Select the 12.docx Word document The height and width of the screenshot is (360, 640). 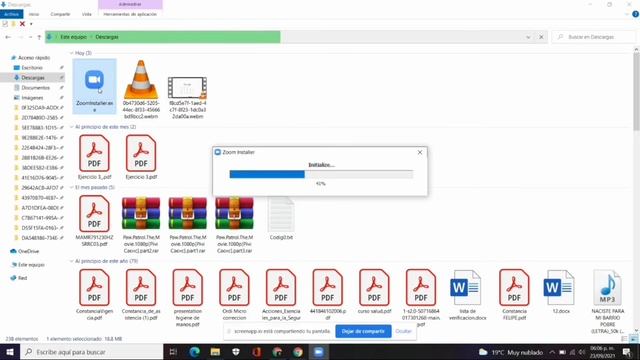click(559, 287)
